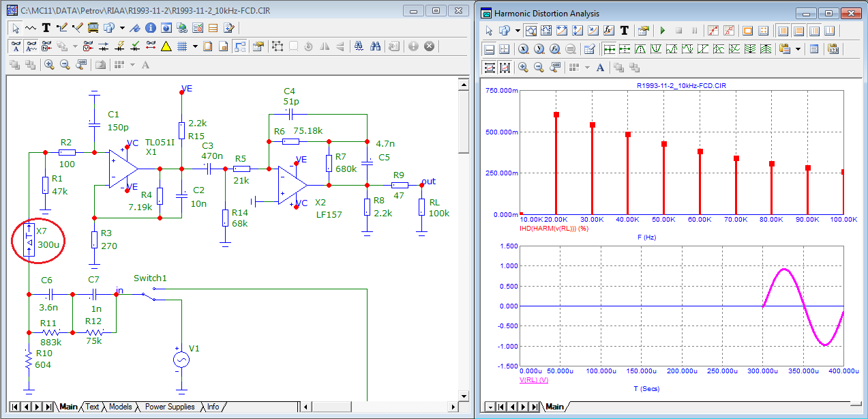Select the Text tool in schematic toolbar
The width and height of the screenshot is (868, 419).
tap(46, 28)
